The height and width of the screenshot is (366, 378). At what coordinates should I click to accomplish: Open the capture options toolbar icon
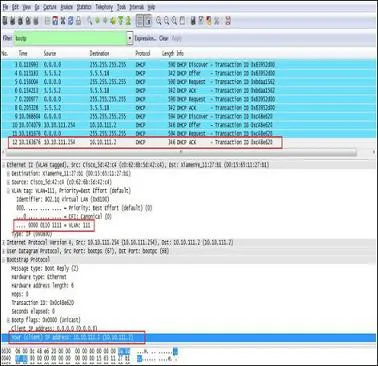[13, 21]
